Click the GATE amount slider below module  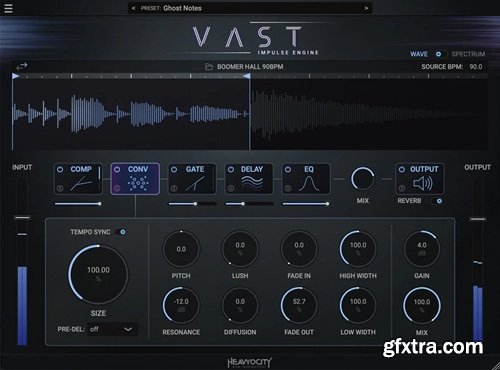tap(192, 204)
